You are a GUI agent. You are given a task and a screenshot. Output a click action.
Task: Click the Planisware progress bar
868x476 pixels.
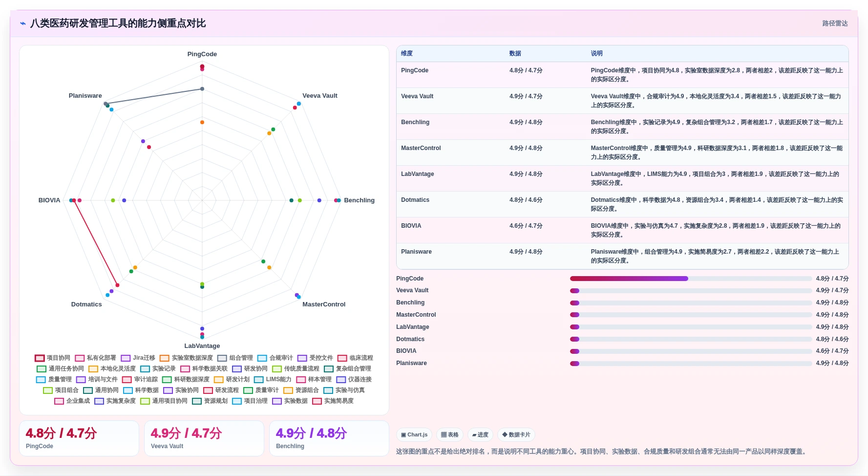691,364
